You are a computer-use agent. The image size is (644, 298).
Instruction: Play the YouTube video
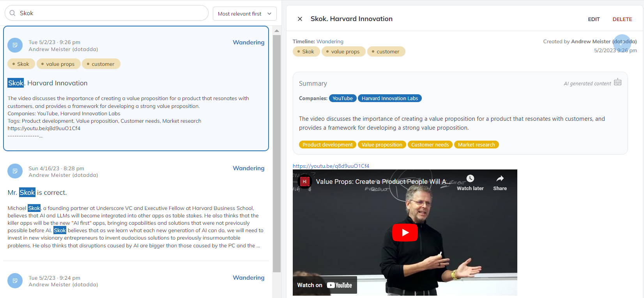click(x=405, y=233)
